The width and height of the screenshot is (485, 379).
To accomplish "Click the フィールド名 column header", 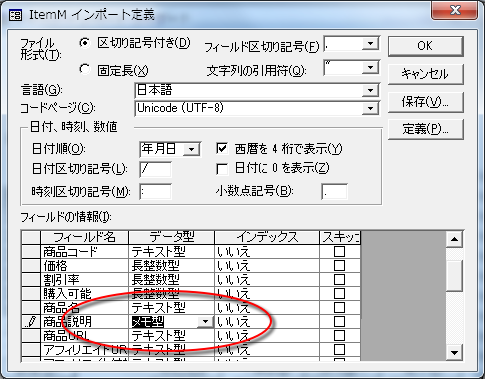I will tap(84, 237).
